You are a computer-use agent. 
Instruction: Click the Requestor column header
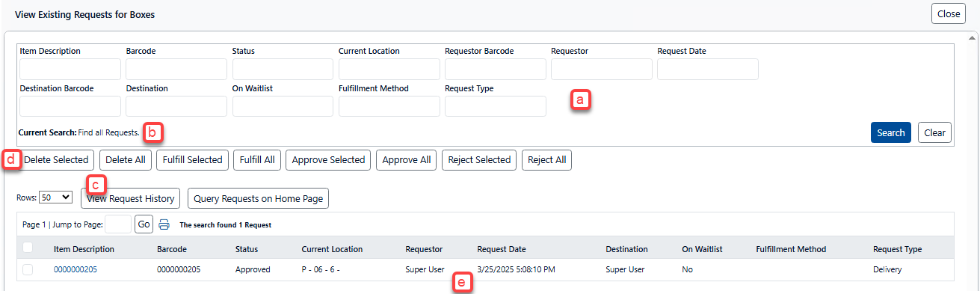pyautogui.click(x=424, y=249)
